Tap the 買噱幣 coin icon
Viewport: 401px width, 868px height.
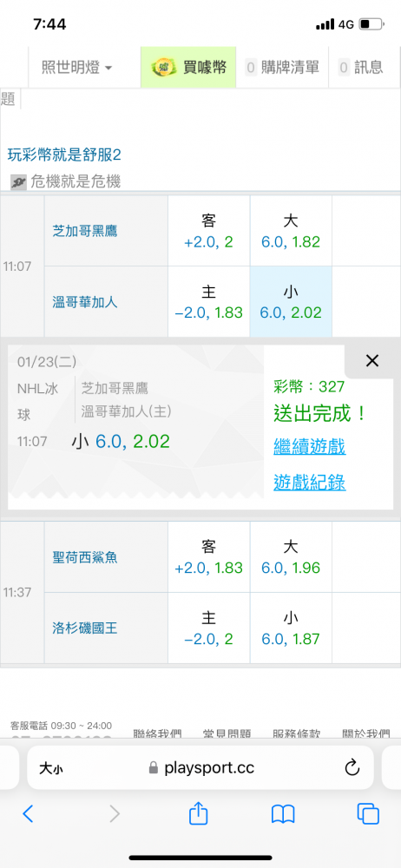click(164, 68)
